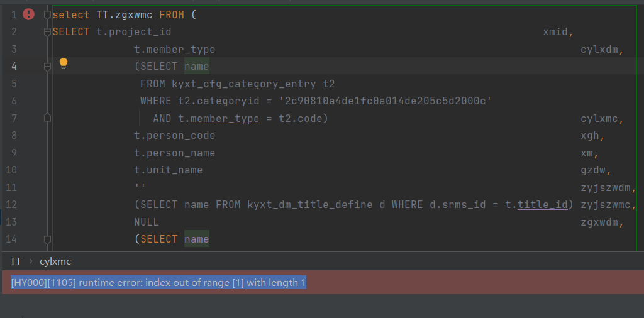644x318 pixels.
Task: Click the yellow light bulb intention icon
Action: click(x=64, y=63)
